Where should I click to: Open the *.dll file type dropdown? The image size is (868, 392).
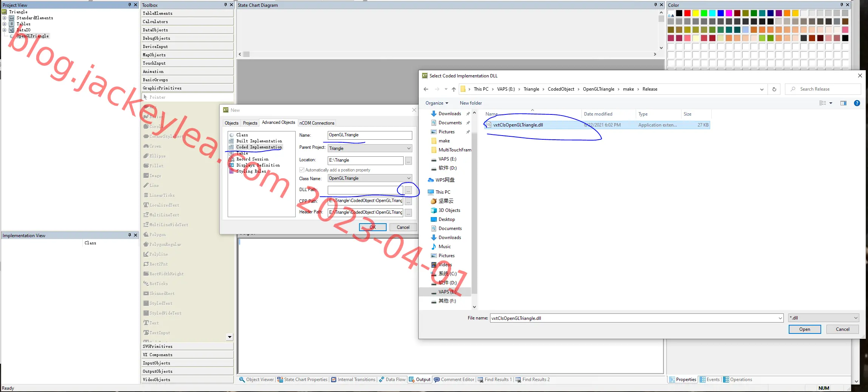823,318
